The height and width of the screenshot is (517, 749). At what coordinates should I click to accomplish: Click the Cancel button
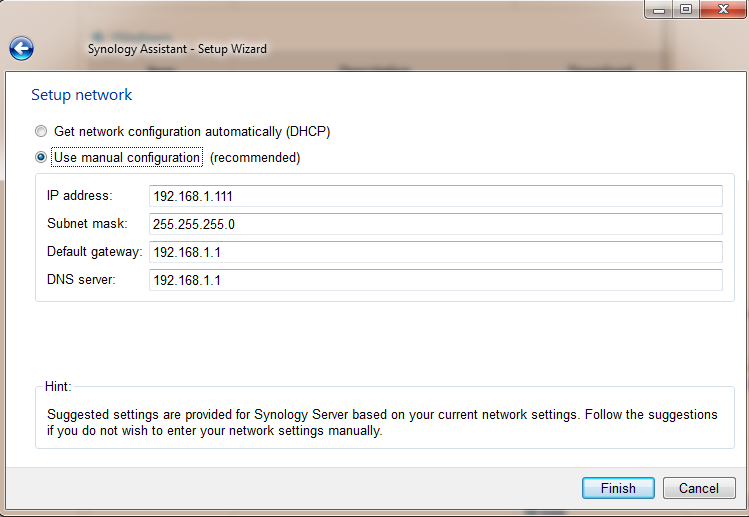pos(699,488)
